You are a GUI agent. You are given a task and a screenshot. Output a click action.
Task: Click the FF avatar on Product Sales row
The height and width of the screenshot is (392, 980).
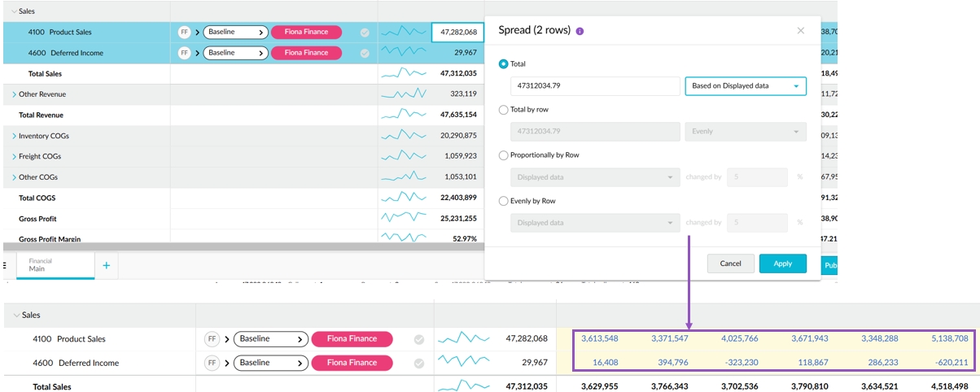point(185,33)
